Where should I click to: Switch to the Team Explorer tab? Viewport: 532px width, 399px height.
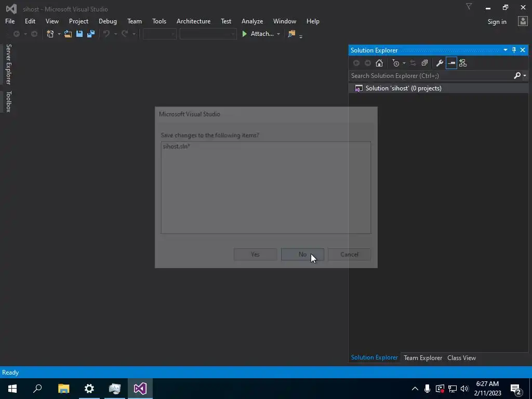tap(423, 357)
